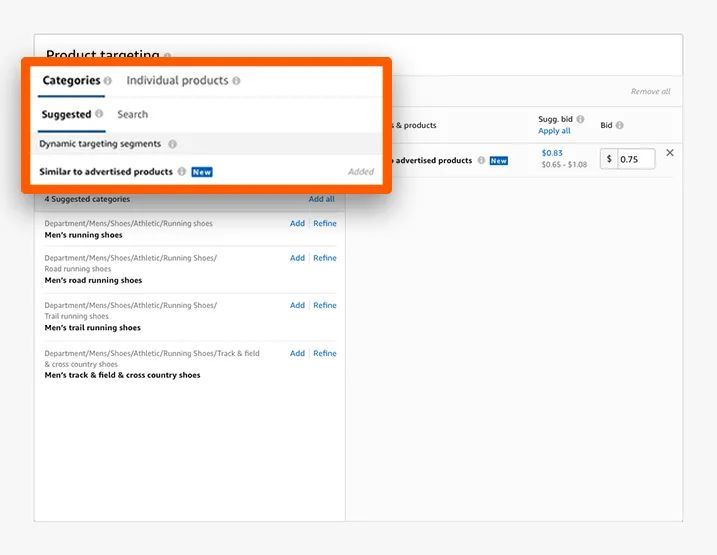
Task: Click info icon next to Sugg. bid
Action: pyautogui.click(x=580, y=119)
